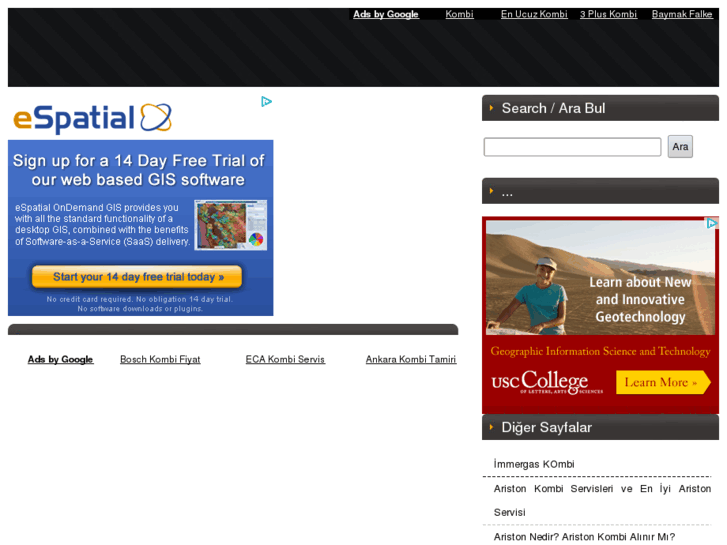
Task: Click the GIS map screenshot thumbnail in the ad
Action: (x=230, y=225)
